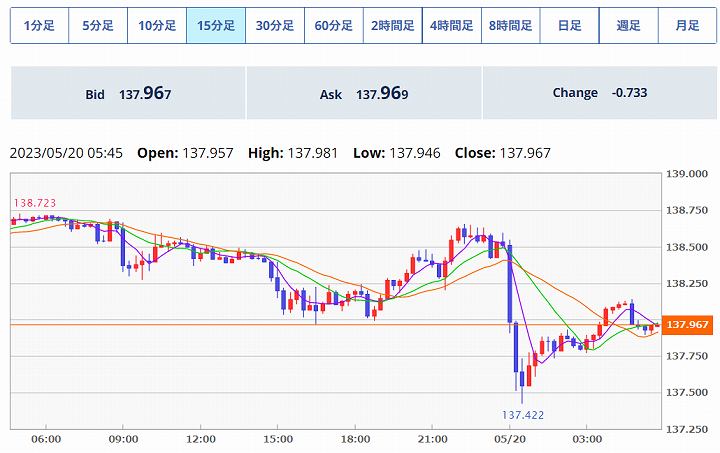
Task: Show the 日足 daily chart
Action: pos(570,25)
